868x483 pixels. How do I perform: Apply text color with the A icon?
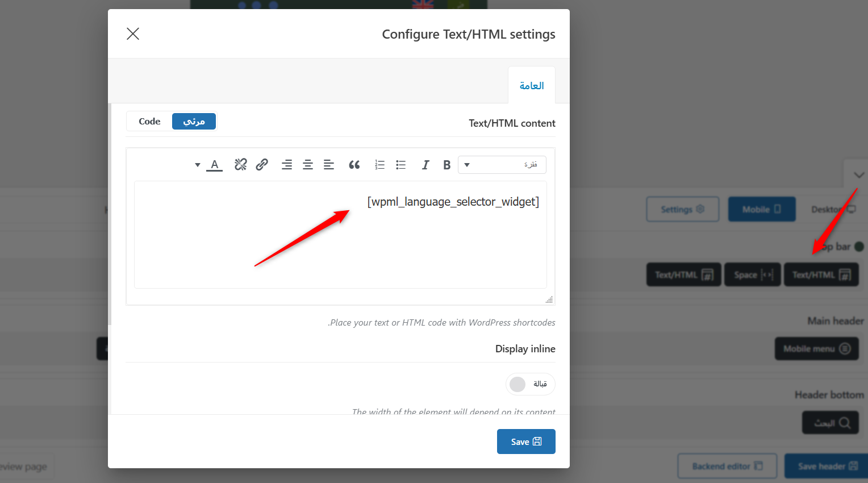tap(214, 165)
